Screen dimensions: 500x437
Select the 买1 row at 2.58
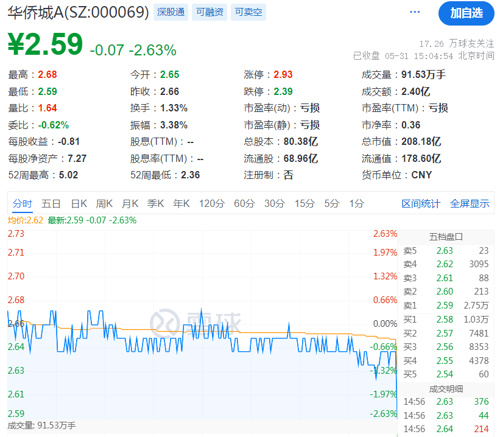(446, 320)
